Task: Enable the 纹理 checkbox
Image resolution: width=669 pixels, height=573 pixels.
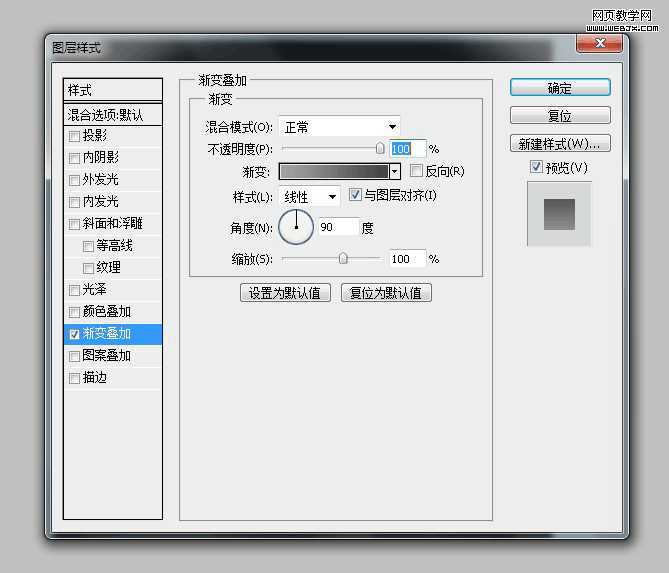Action: coord(88,268)
